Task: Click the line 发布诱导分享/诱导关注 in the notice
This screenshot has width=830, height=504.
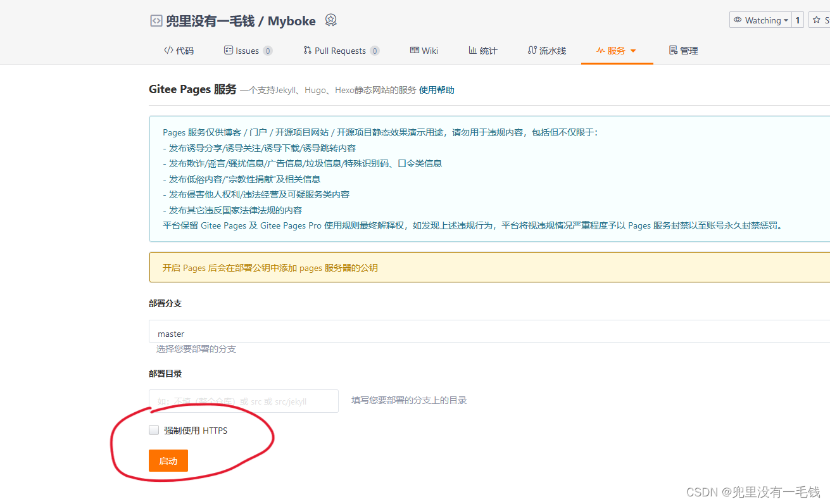Action: [x=260, y=148]
